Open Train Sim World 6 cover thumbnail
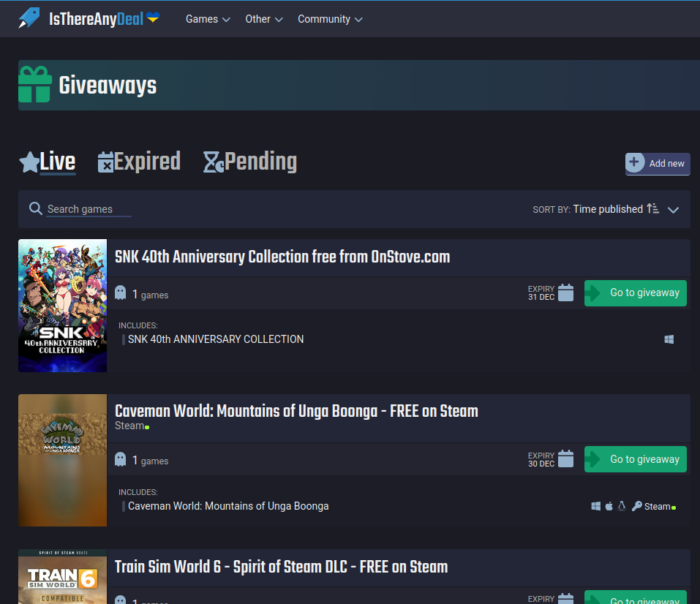Viewport: 700px width, 604px height. [62, 577]
